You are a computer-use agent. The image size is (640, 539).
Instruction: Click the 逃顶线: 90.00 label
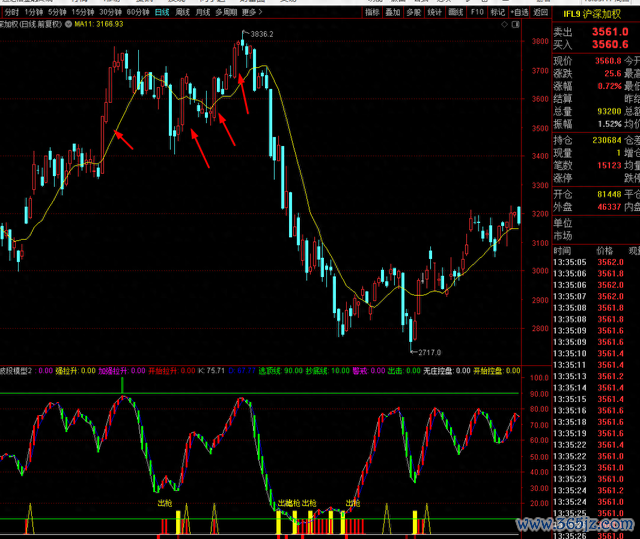coord(281,371)
